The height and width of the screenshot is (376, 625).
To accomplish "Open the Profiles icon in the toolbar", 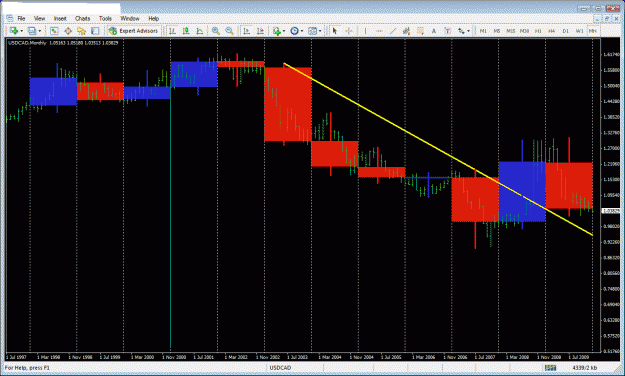I will tap(32, 31).
